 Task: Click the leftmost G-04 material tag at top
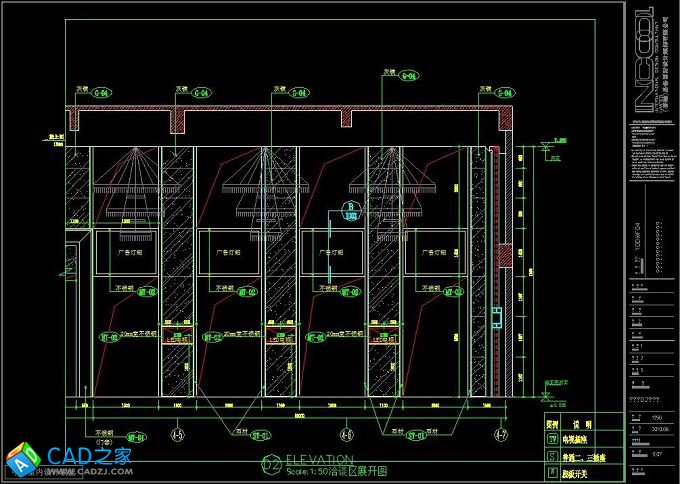(102, 92)
